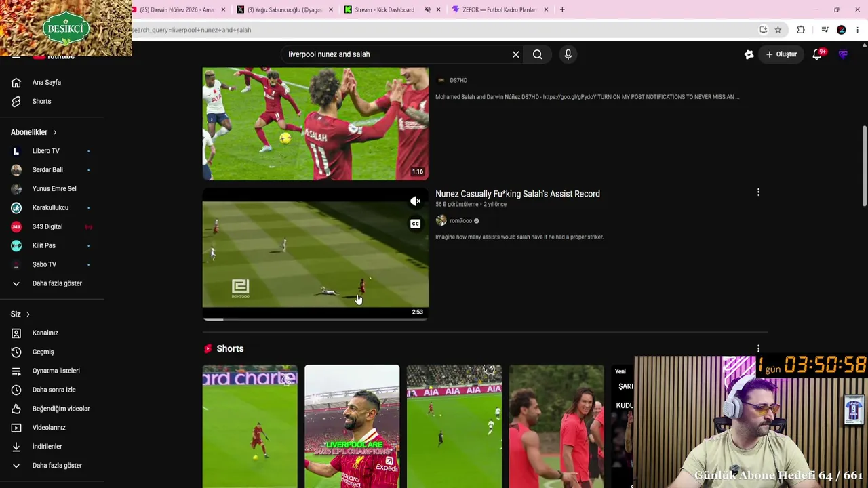Open Oynatma listeleri playlists icon
The image size is (868, 488).
(16, 371)
